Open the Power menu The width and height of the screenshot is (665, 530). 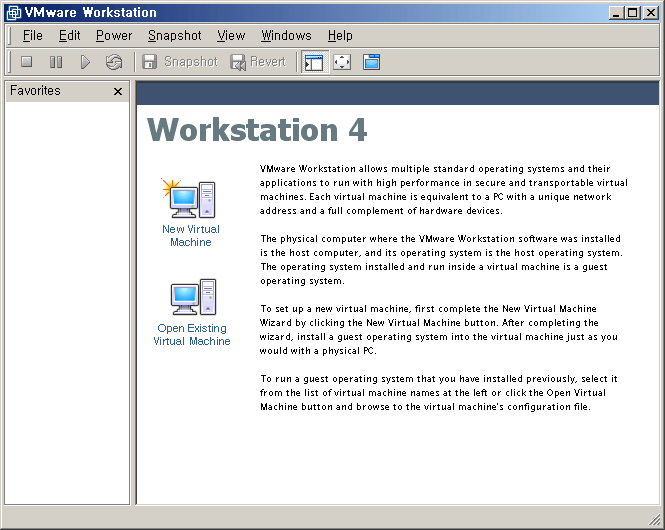pyautogui.click(x=114, y=36)
